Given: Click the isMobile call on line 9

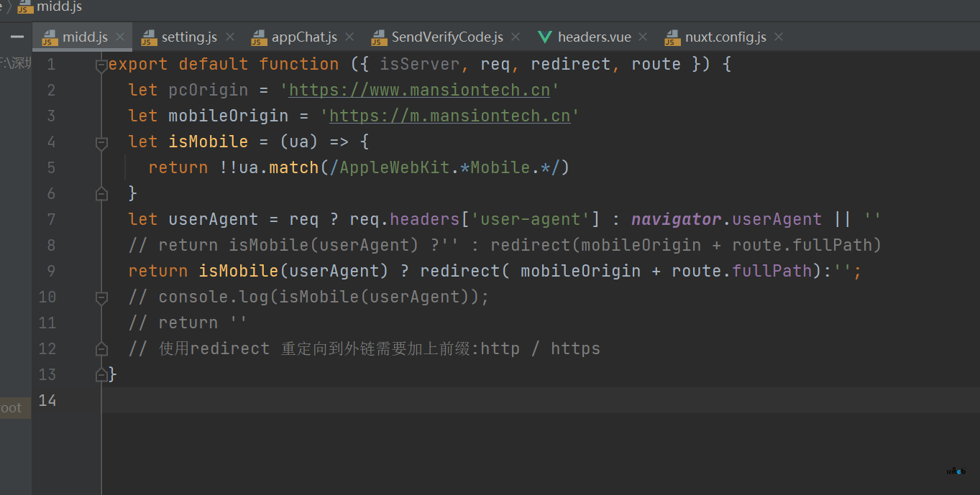Looking at the screenshot, I should pyautogui.click(x=238, y=272).
